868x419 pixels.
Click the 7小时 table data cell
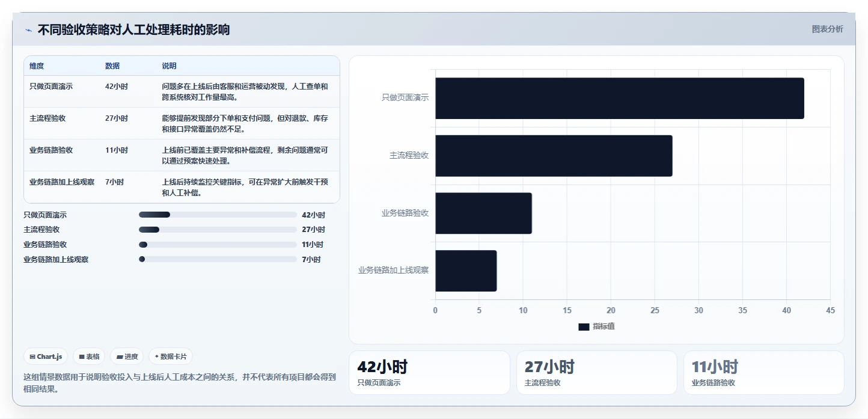point(114,182)
